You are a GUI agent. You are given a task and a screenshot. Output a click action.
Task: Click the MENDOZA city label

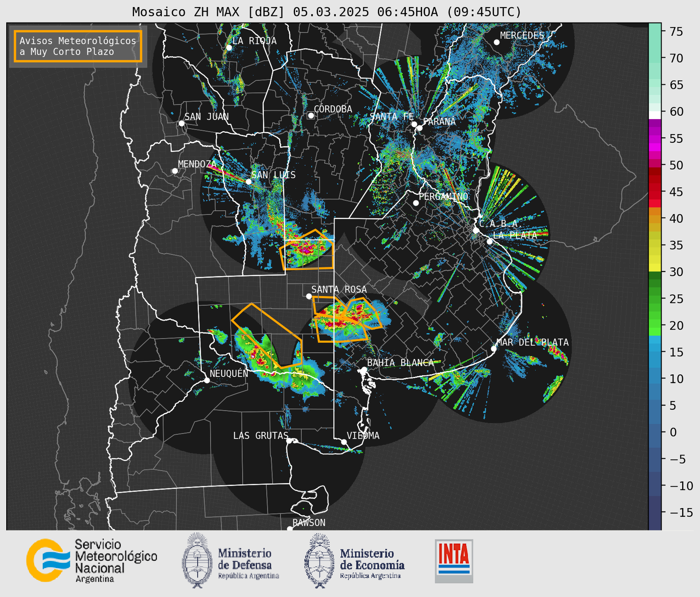[198, 164]
